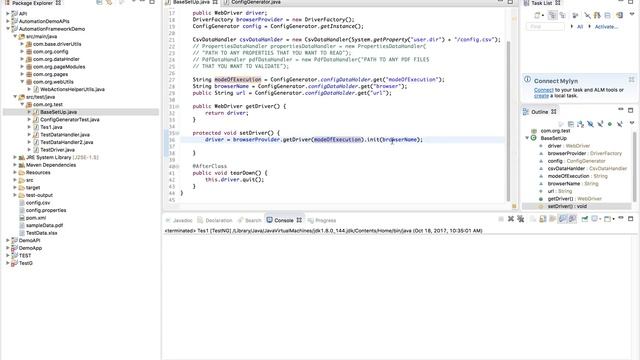Image resolution: width=640 pixels, height=360 pixels.
Task: Click the Task List Find field
Action: coord(545,27)
